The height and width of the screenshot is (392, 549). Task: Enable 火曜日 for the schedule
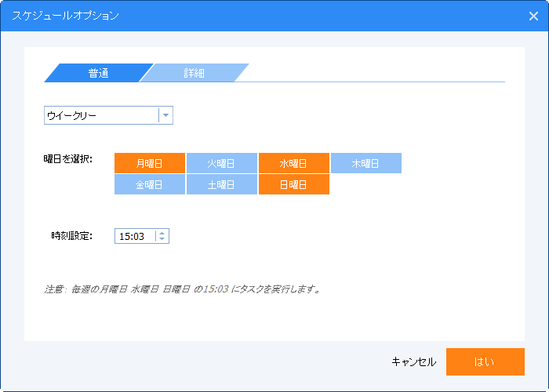click(x=222, y=163)
